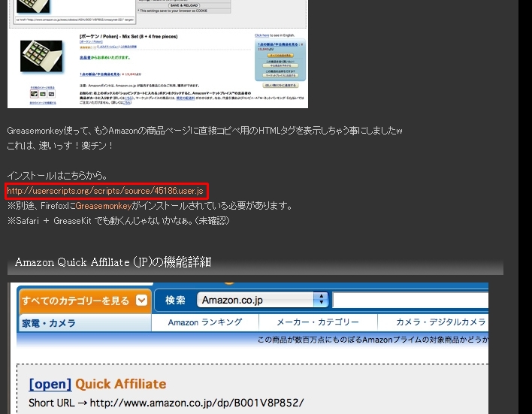The height and width of the screenshot is (414, 532).
Task: Click the [open] Quick Affiliate link
Action: tap(50, 384)
